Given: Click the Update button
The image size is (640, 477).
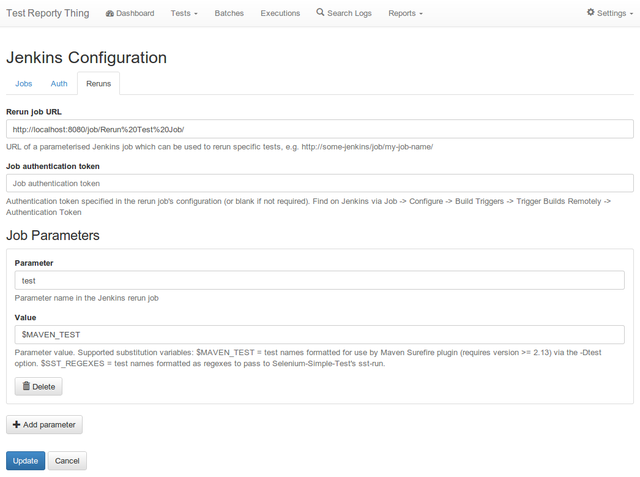Looking at the screenshot, I should [x=25, y=461].
